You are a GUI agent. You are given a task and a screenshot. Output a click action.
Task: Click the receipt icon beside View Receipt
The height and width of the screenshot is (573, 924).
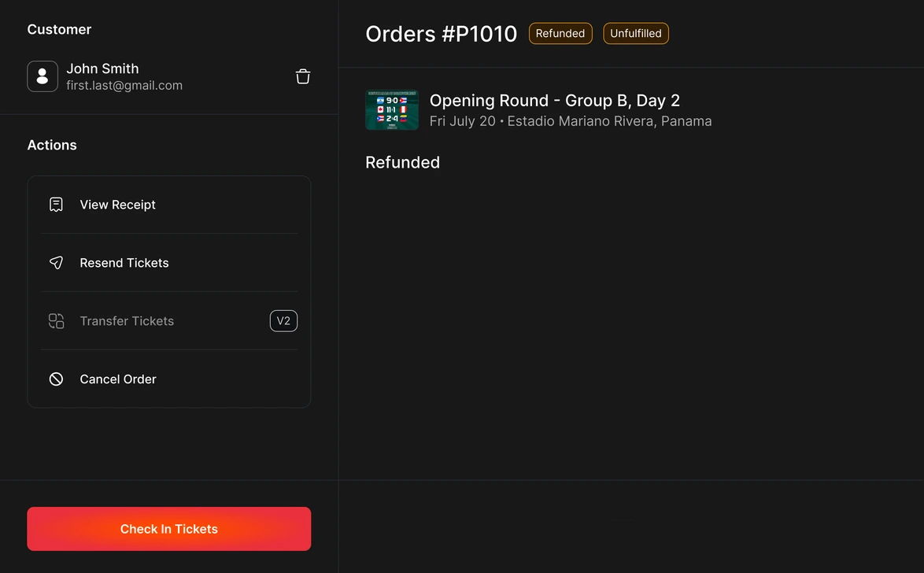pyautogui.click(x=56, y=205)
